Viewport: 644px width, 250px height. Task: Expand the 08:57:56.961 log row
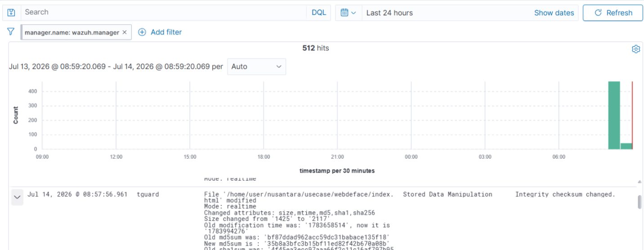coord(17,197)
